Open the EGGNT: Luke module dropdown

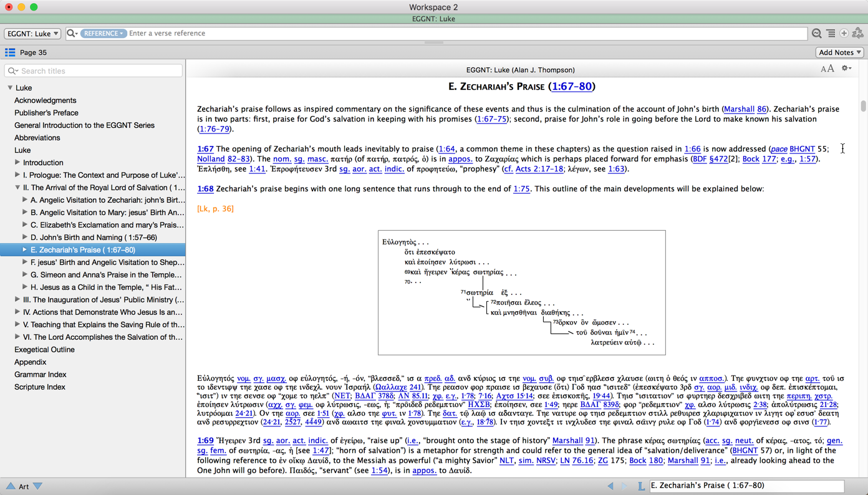[32, 34]
